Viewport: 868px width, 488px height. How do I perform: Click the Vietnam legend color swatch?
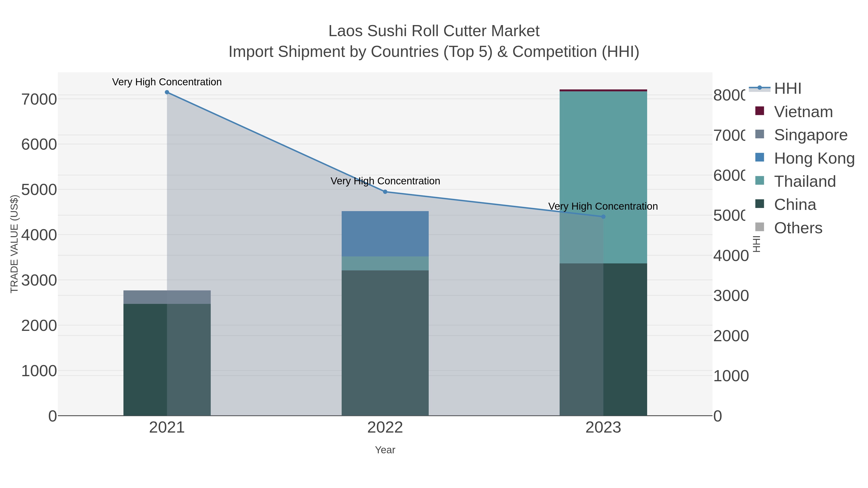point(759,111)
